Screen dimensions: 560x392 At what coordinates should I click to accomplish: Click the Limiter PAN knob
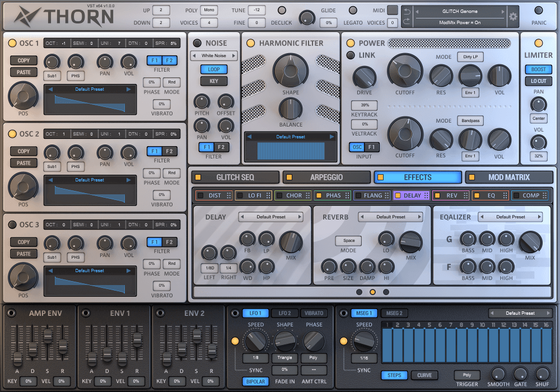(539, 104)
